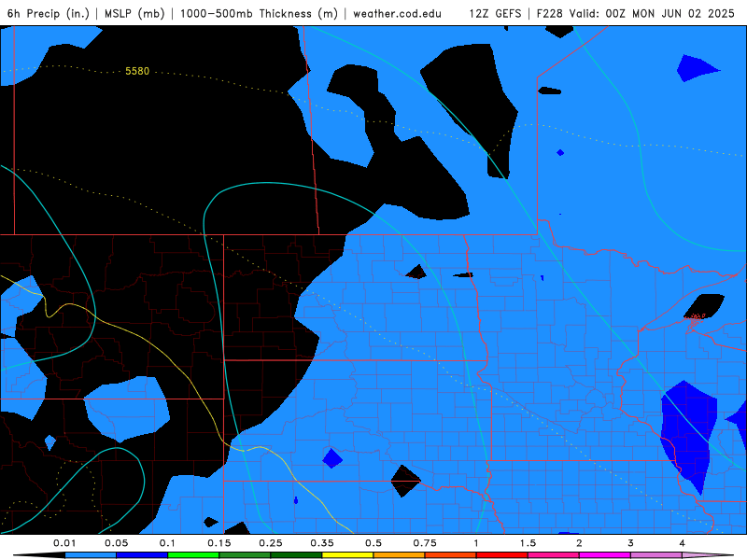Click the 0.25 legend value
Image resolution: width=747 pixels, height=560 pixels.
271,543
